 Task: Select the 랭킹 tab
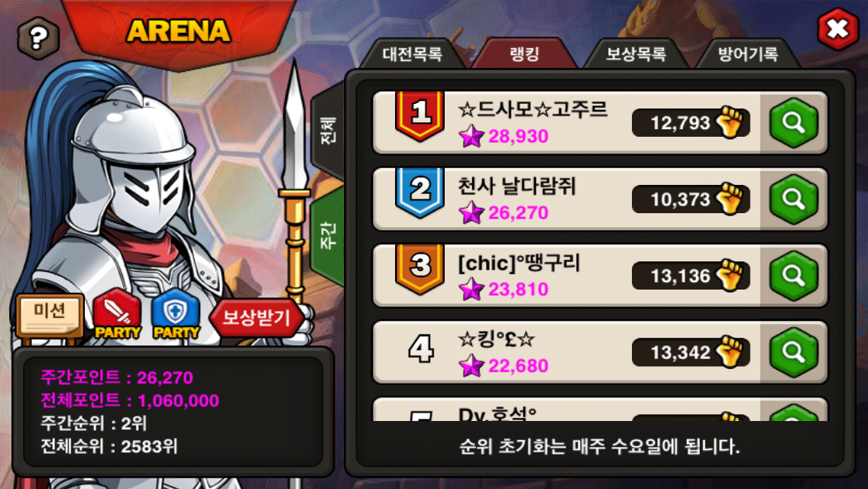[524, 54]
